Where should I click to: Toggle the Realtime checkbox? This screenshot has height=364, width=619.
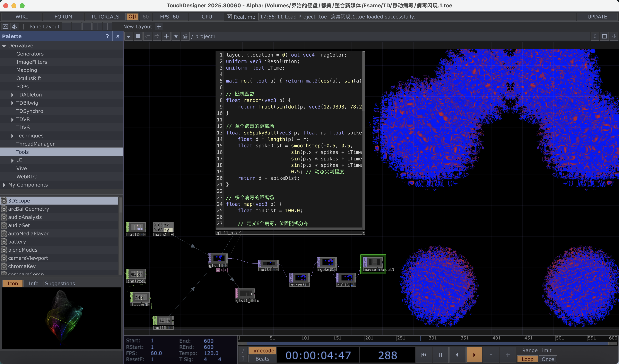point(229,17)
